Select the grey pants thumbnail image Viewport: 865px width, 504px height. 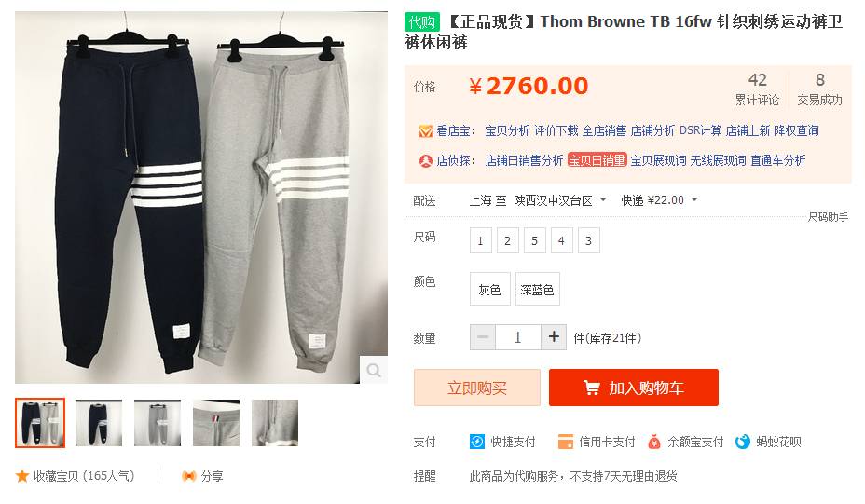[158, 423]
